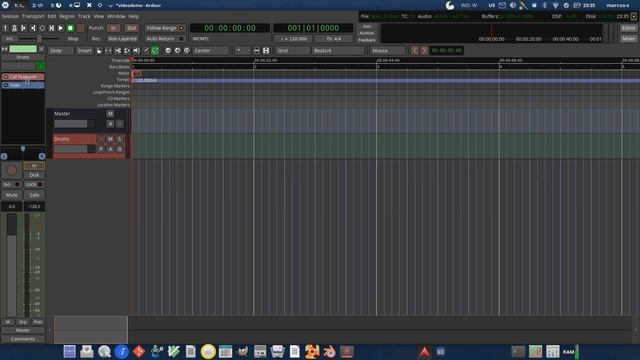Select the Grab hand tool
Image resolution: width=640 pixels, height=360 pixels.
99,51
